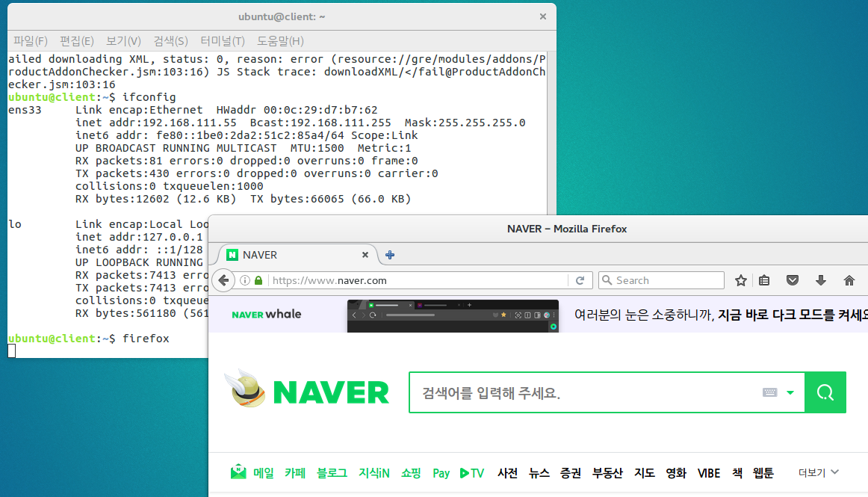Click NAVER whale banner logo
The width and height of the screenshot is (868, 497).
click(x=266, y=314)
